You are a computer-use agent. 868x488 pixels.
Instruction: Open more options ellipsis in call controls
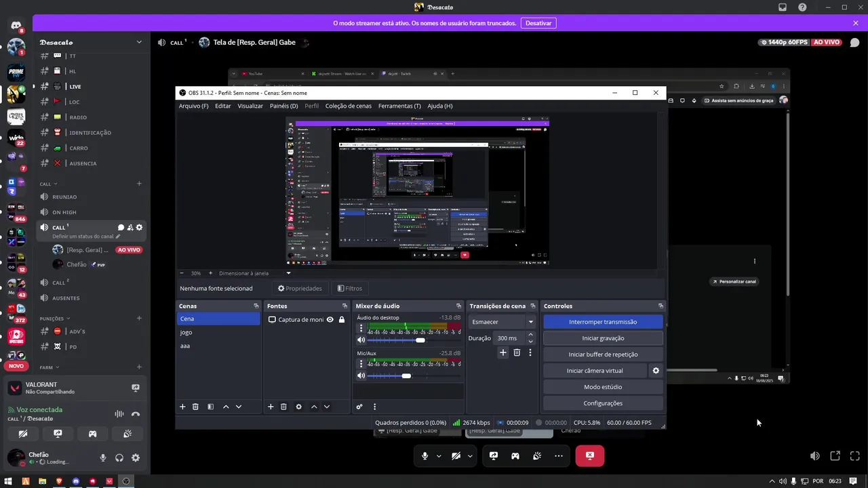559,456
